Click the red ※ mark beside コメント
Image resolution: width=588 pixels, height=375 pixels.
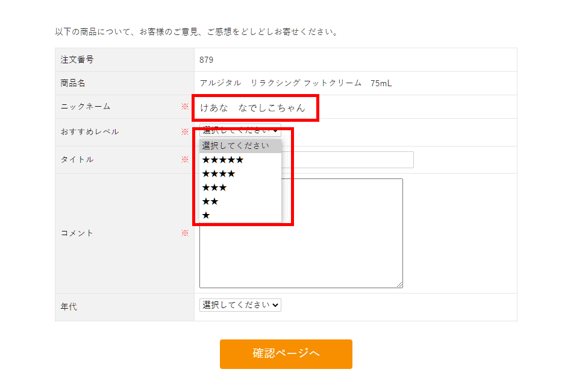coord(185,233)
